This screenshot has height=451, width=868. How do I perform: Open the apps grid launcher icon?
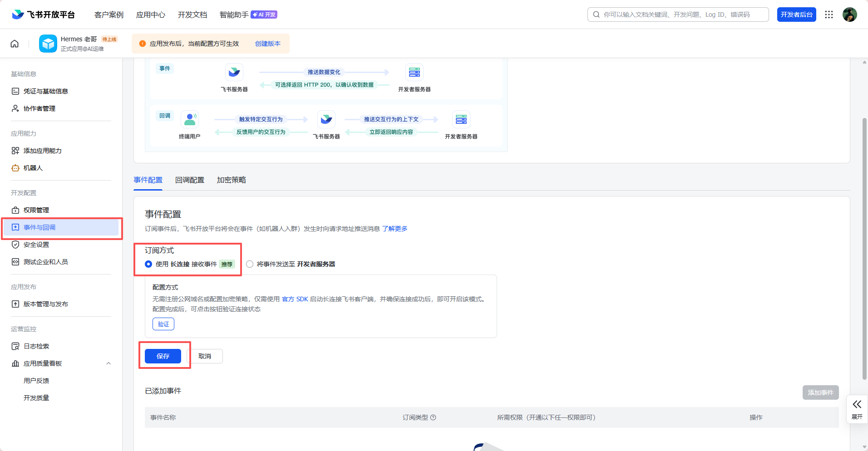829,15
